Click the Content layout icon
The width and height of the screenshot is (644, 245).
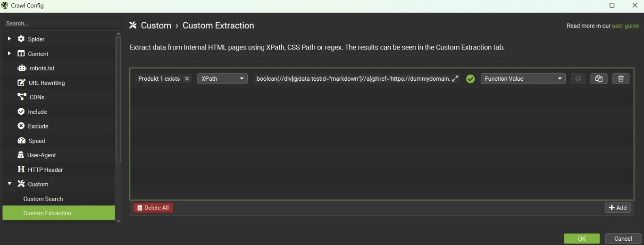(21, 53)
